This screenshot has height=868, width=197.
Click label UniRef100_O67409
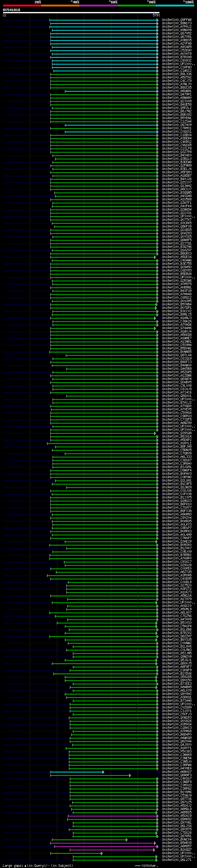click(177, 125)
